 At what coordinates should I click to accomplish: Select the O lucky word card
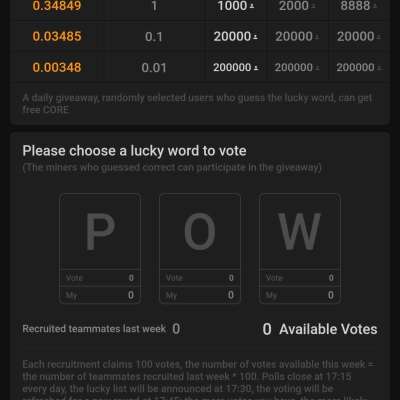coord(200,248)
